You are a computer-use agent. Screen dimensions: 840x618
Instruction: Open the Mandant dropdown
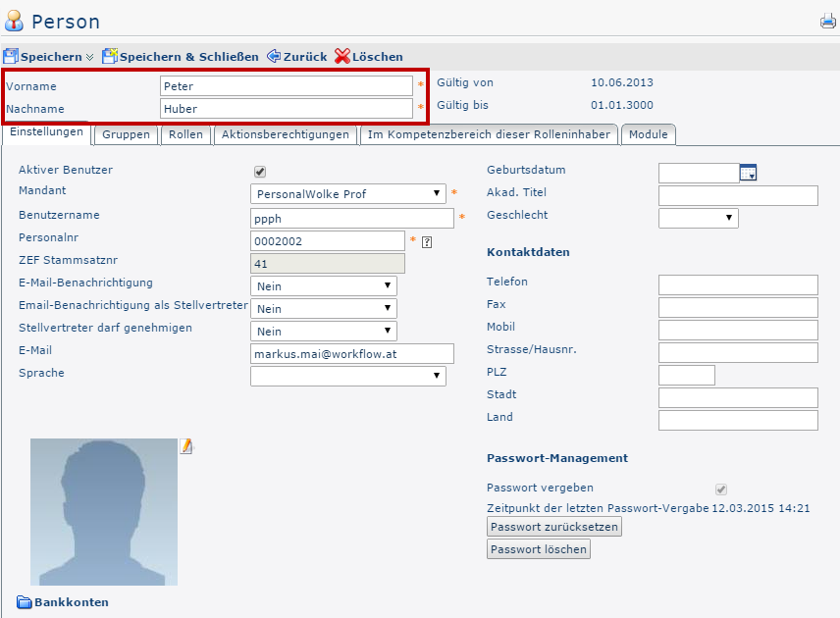pos(348,194)
